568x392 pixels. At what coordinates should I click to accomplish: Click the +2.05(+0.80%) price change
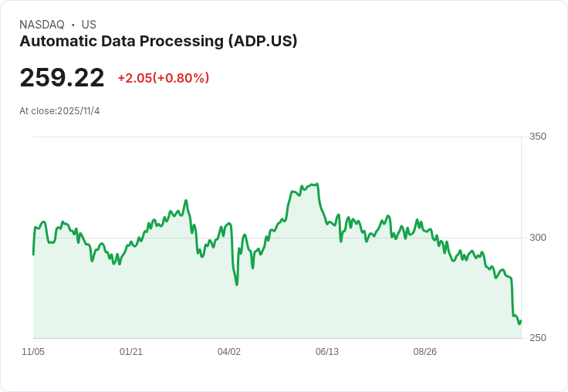pos(164,78)
